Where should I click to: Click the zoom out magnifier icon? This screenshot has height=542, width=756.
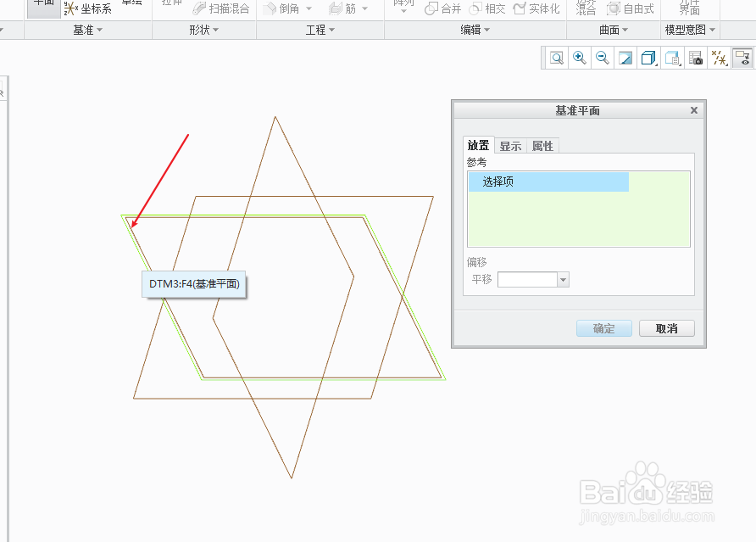[601, 58]
